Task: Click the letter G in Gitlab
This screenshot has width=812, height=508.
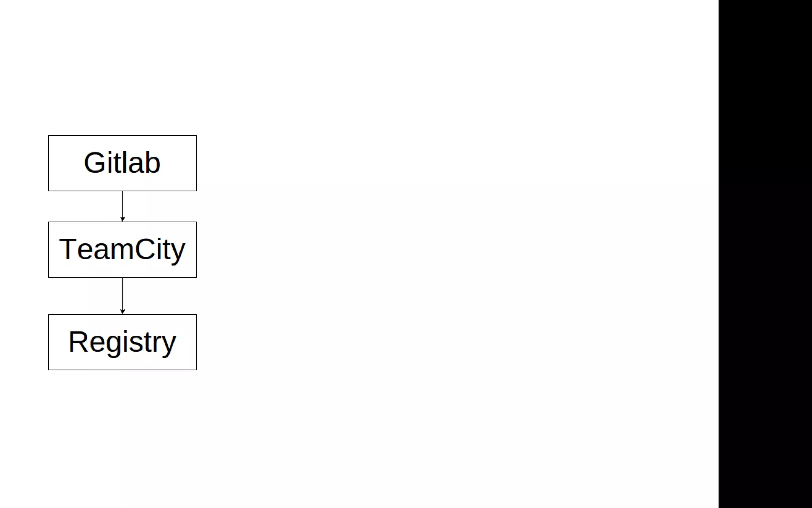Action: 94,163
